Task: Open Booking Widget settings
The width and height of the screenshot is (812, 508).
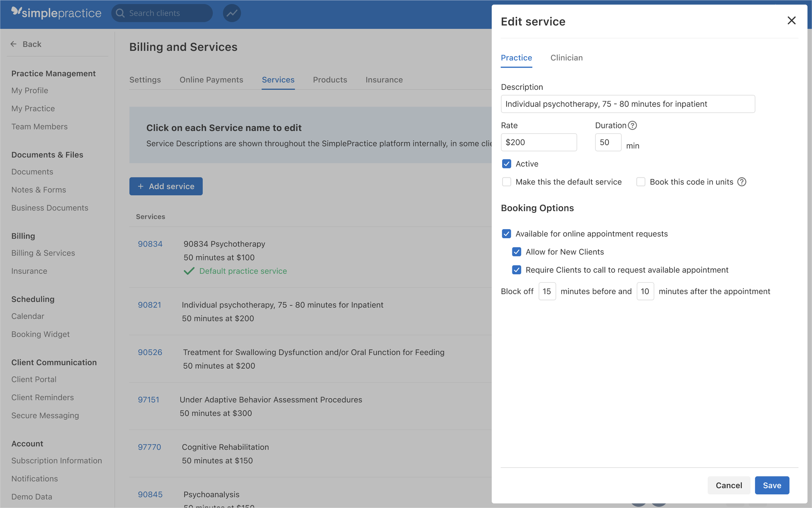Action: (40, 334)
